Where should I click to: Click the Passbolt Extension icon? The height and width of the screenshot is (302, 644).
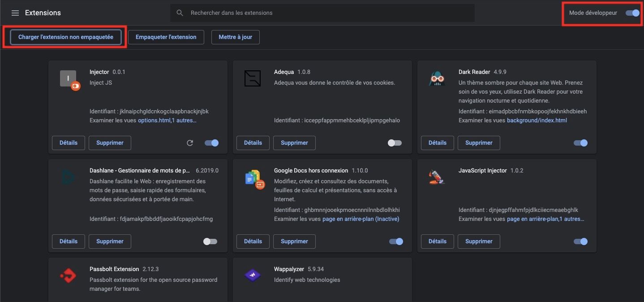tap(68, 276)
